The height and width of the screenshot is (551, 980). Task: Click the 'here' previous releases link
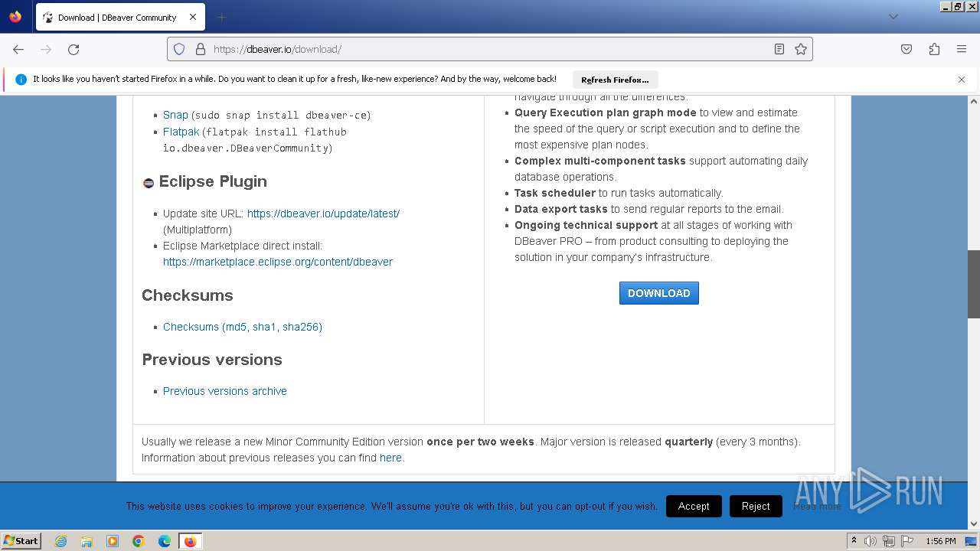[x=390, y=458]
